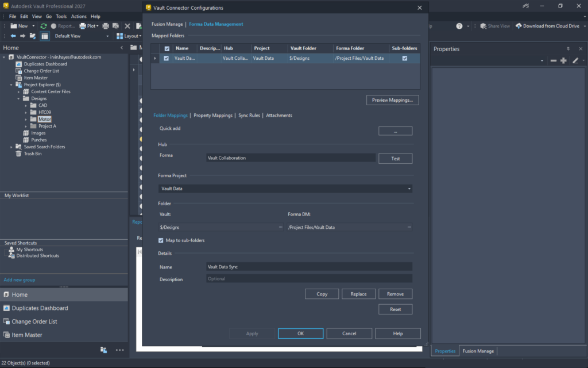This screenshot has width=588, height=368.
Task: Toggle the header select-all checkbox
Action: 167,48
